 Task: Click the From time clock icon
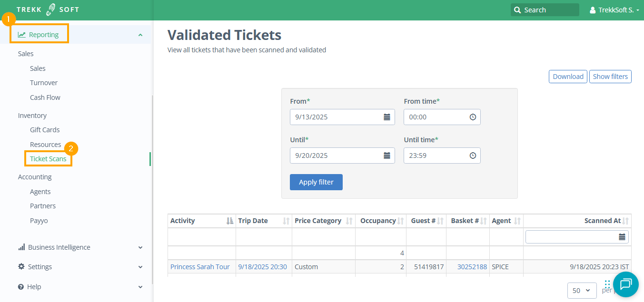click(x=473, y=117)
